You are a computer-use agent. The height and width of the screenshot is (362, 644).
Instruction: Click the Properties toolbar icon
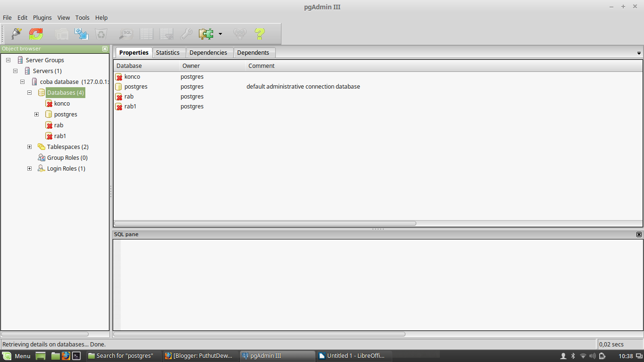pyautogui.click(x=62, y=34)
